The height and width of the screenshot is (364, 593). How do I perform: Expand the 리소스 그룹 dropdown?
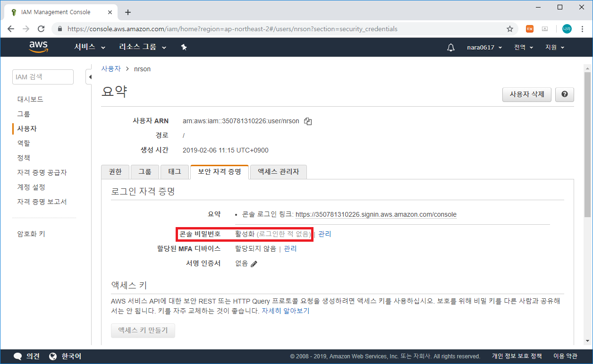(x=143, y=47)
